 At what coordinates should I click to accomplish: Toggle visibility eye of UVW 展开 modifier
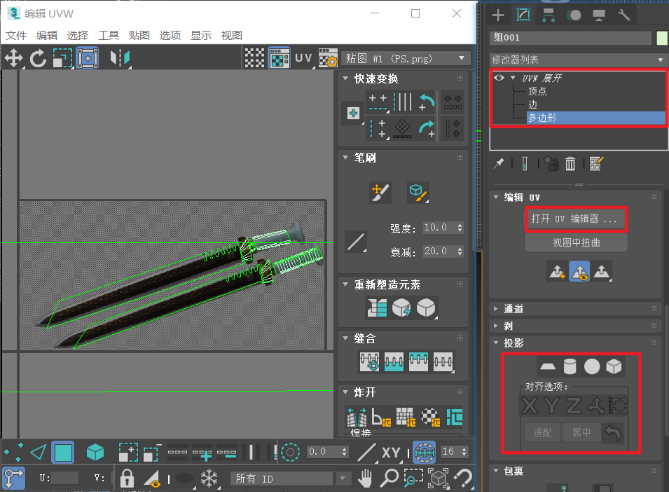coord(497,77)
